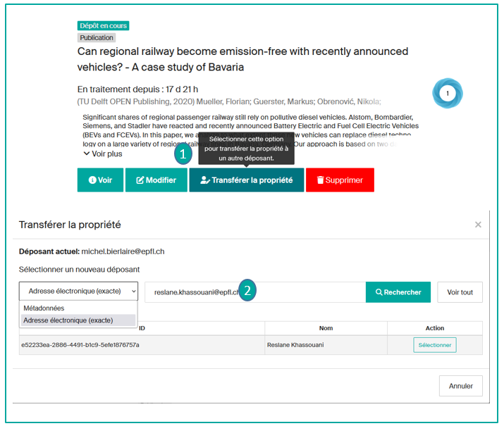
Task: Click the step 2 marker circle
Action: pos(248,292)
